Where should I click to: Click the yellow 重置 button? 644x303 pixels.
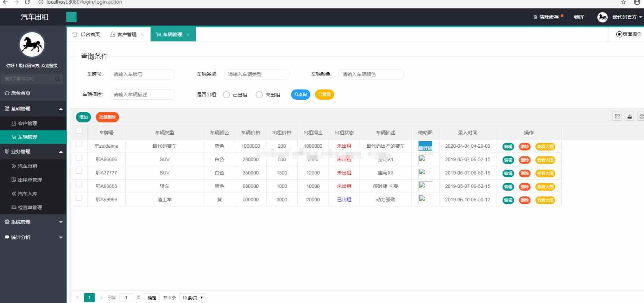[324, 95]
